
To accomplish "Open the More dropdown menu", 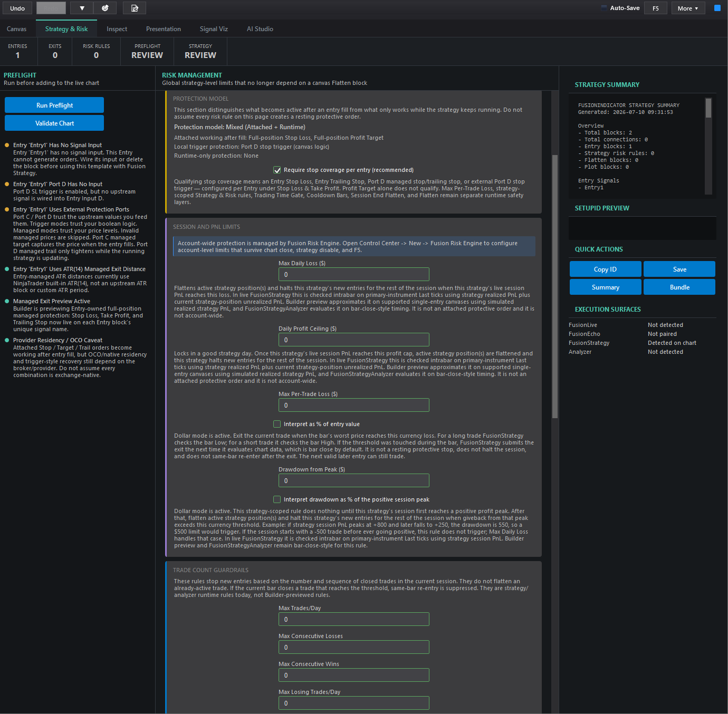I will (x=688, y=8).
